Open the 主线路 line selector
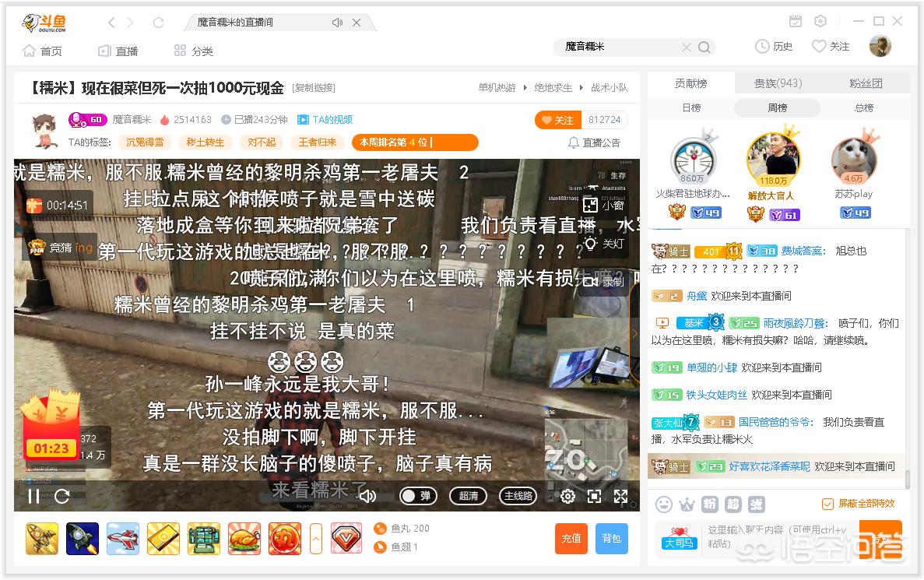The width and height of the screenshot is (924, 580). pyautogui.click(x=518, y=496)
